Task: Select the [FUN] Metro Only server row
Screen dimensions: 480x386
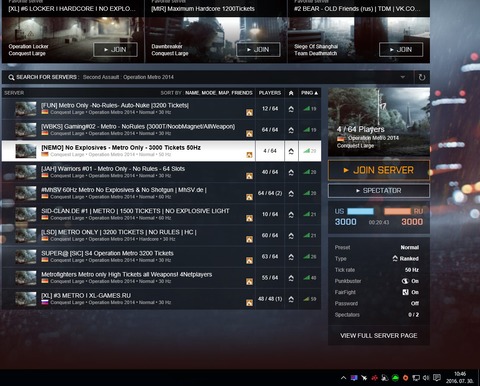Action: click(161, 109)
